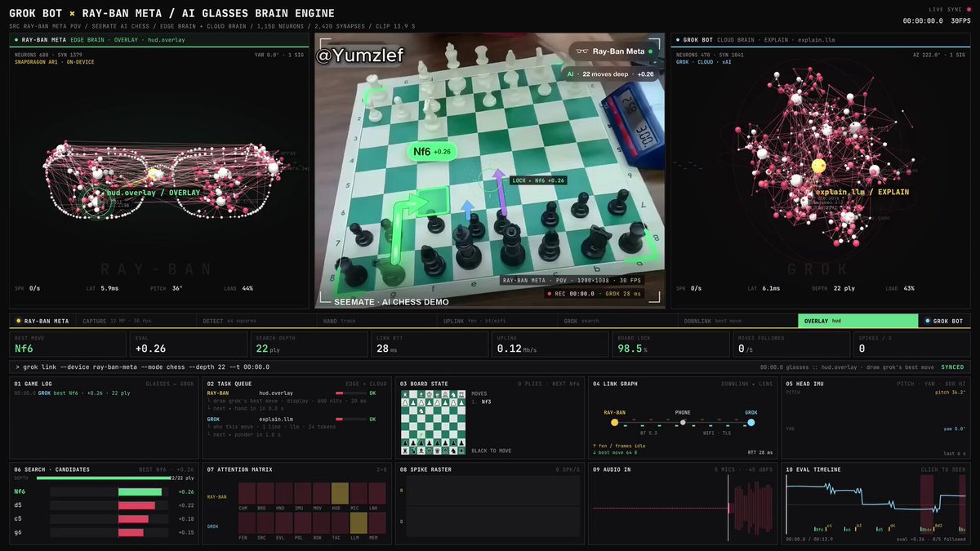980x551 pixels.
Task: Open the GROK search stage
Action: [x=616, y=321]
